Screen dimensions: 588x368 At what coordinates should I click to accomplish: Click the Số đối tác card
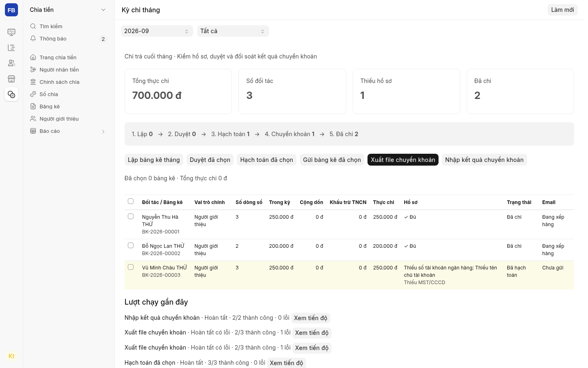click(292, 91)
